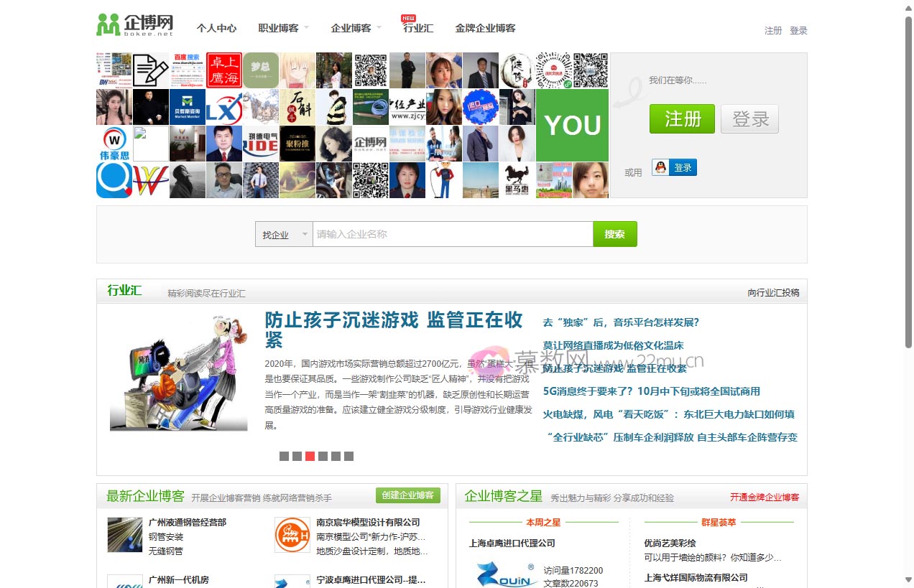Viewport: 914px width, 588px height.
Task: Expand the 找企业 search type dropdown
Action: [284, 234]
